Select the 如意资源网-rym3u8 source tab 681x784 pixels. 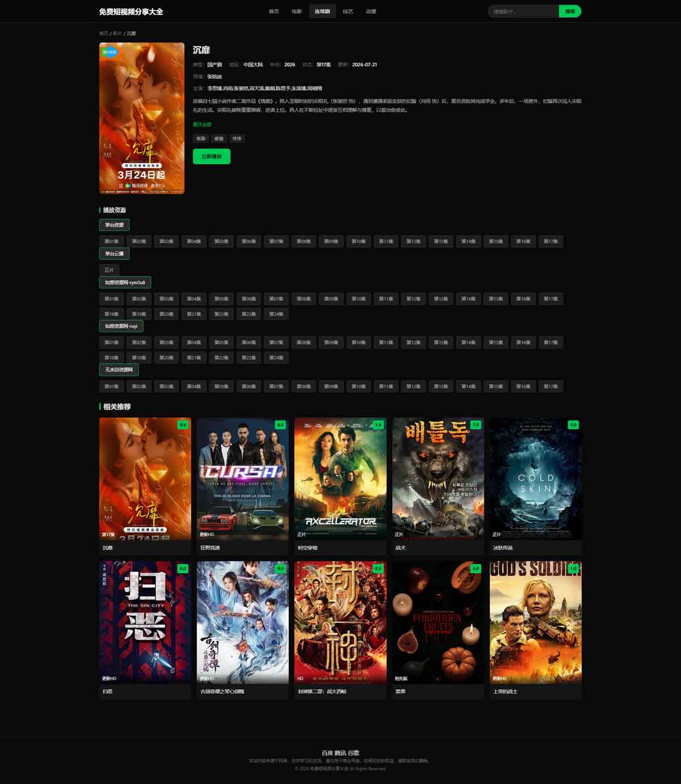click(125, 282)
